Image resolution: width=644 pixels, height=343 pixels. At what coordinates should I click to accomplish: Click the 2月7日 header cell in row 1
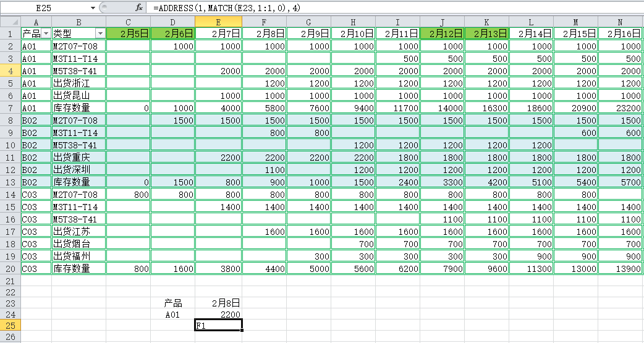tap(219, 33)
